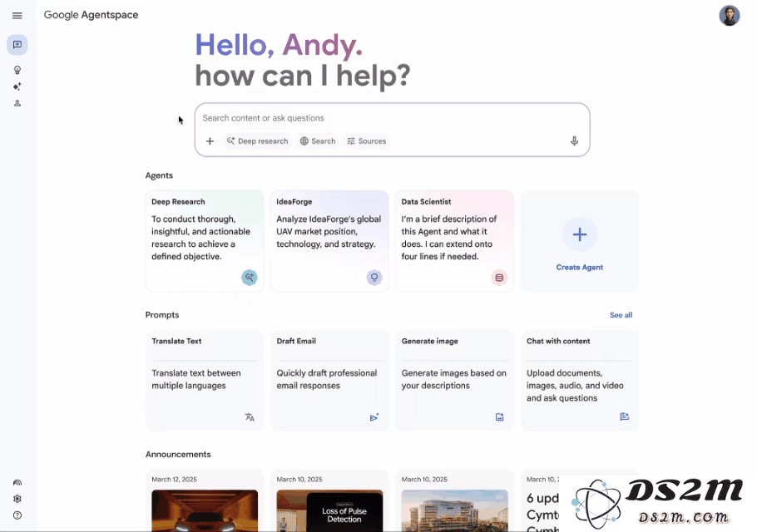Open the hamburger navigation menu
The height and width of the screenshot is (532, 757).
tap(17, 16)
